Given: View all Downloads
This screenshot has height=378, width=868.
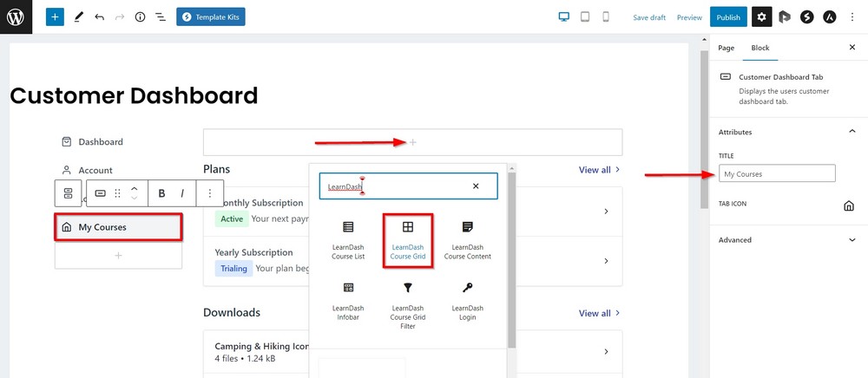Looking at the screenshot, I should click(600, 313).
